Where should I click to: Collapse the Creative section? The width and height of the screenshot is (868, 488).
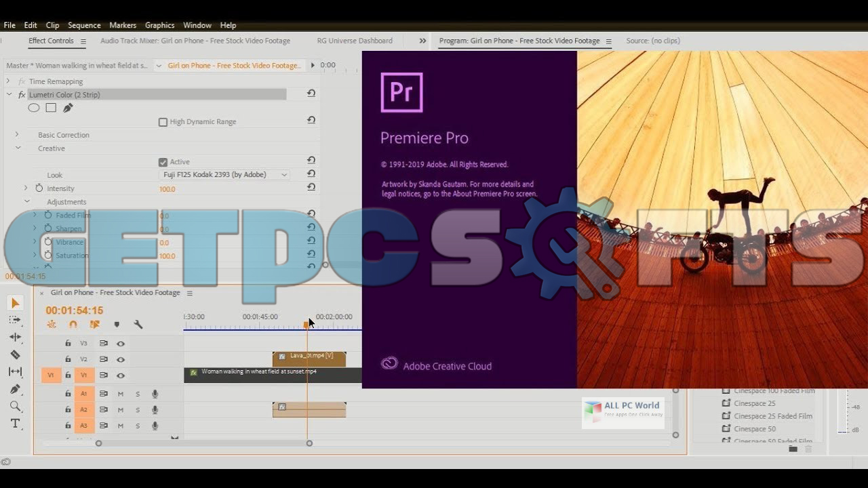tap(18, 148)
